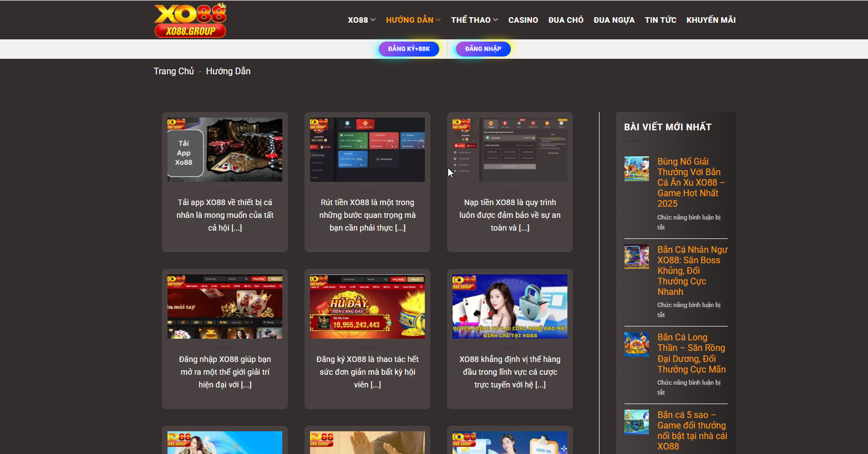This screenshot has width=868, height=454.
Task: Read 'XO88 khẳng định vị thế' excerpt
Action: point(510,372)
